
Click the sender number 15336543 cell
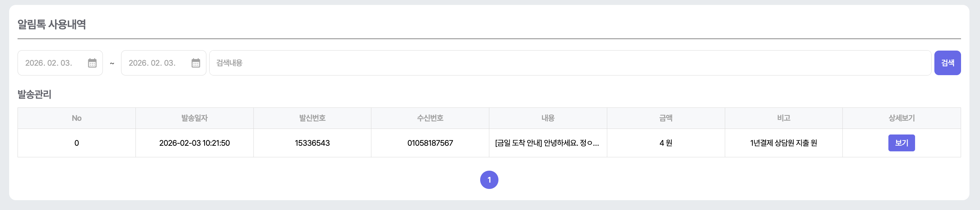point(312,143)
